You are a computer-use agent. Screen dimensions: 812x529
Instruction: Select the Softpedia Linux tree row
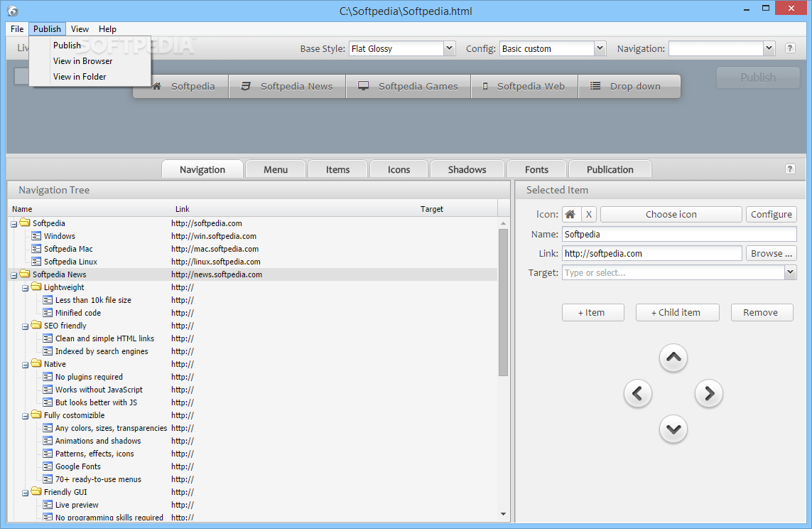(254, 262)
